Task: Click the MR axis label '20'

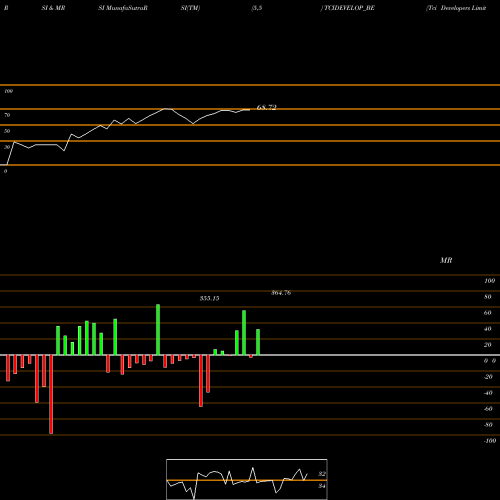Action: tap(487, 345)
